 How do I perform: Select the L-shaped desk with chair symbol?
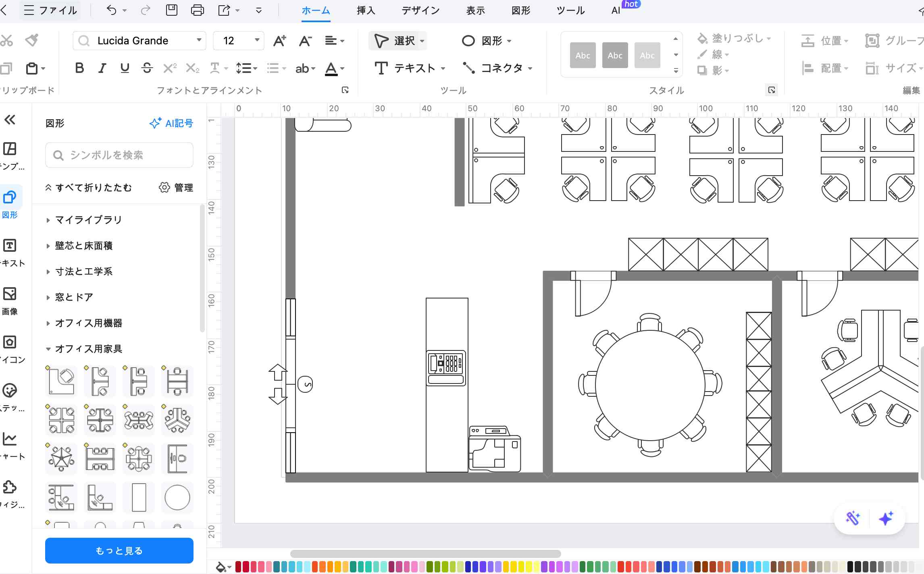61,381
